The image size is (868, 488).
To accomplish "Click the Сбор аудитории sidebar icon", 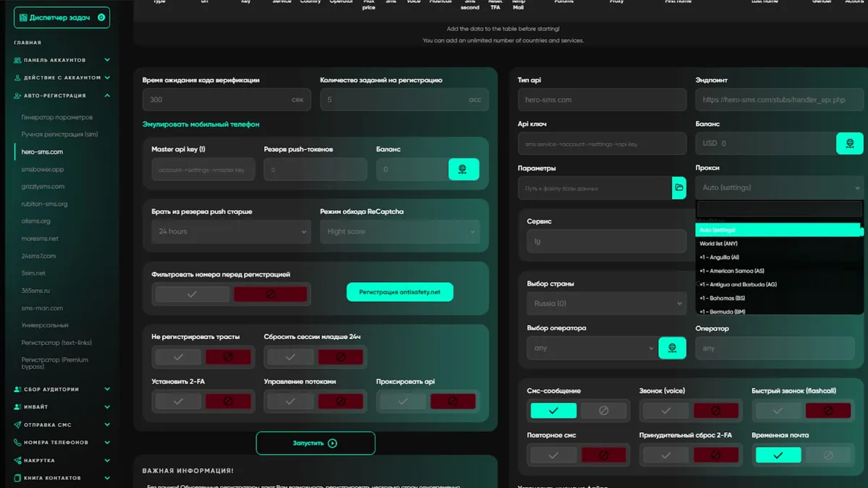I will point(17,389).
